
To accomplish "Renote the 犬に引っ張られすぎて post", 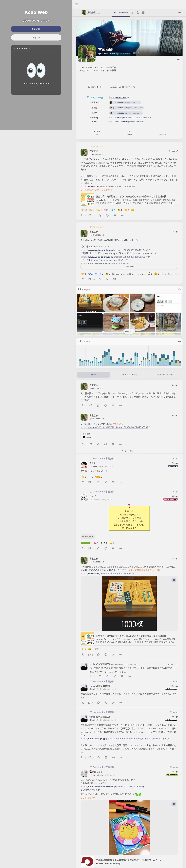I will pos(91,405).
